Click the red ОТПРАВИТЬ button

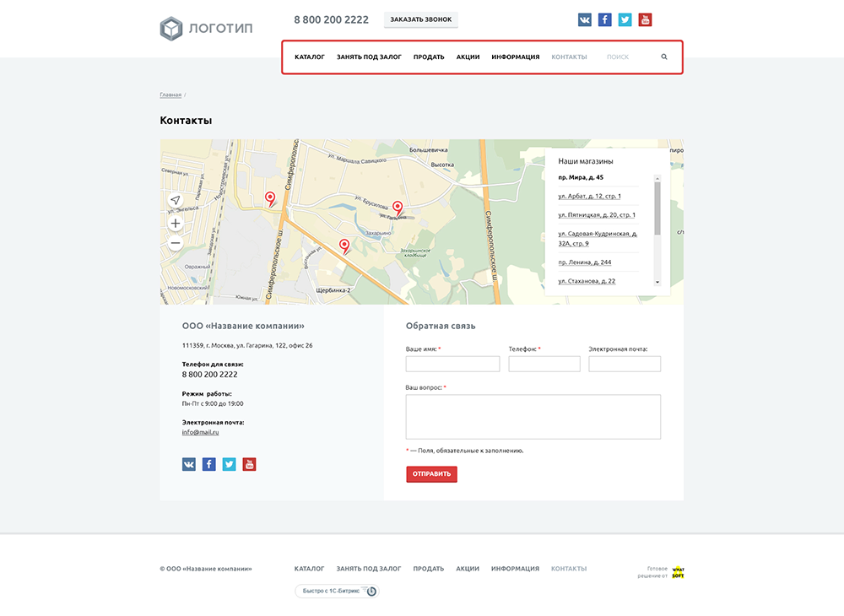point(431,474)
